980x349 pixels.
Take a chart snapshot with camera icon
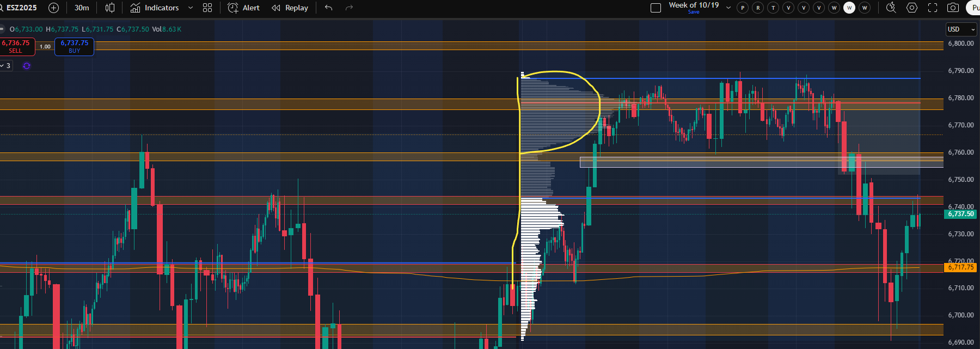coord(953,8)
